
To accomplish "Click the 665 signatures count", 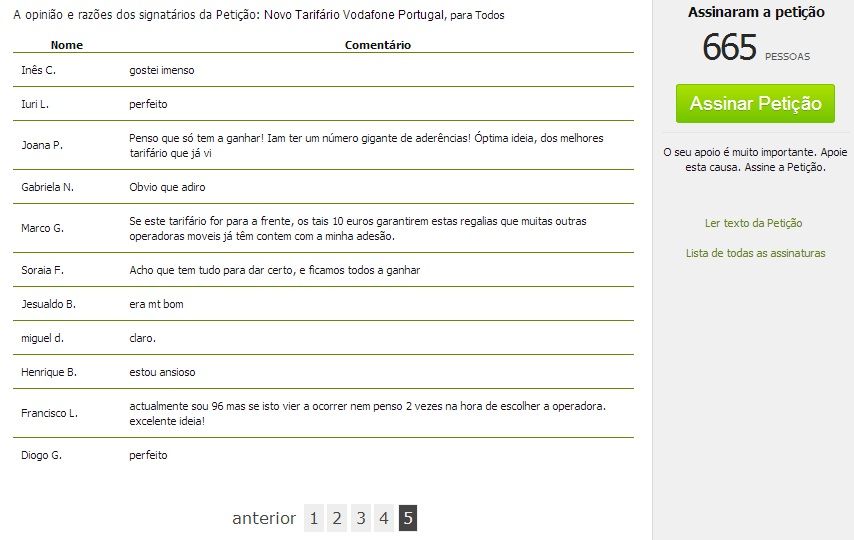I will coord(730,48).
